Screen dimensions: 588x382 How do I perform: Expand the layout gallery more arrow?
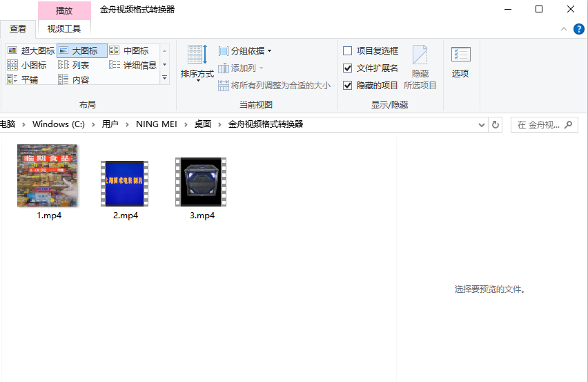(x=165, y=77)
